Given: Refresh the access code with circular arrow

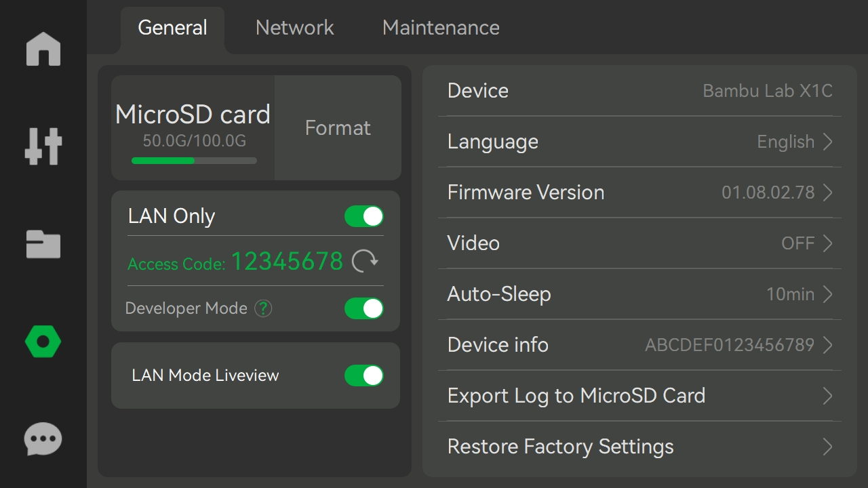Looking at the screenshot, I should [365, 261].
